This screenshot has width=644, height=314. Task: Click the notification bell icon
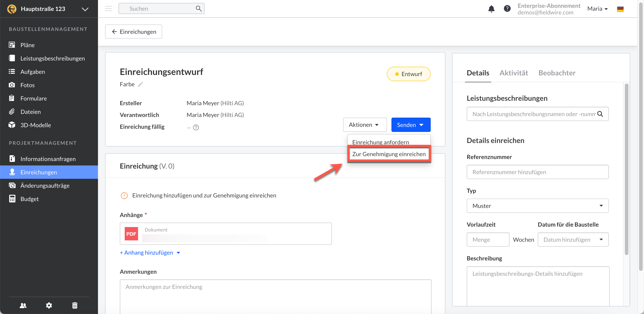(x=491, y=9)
